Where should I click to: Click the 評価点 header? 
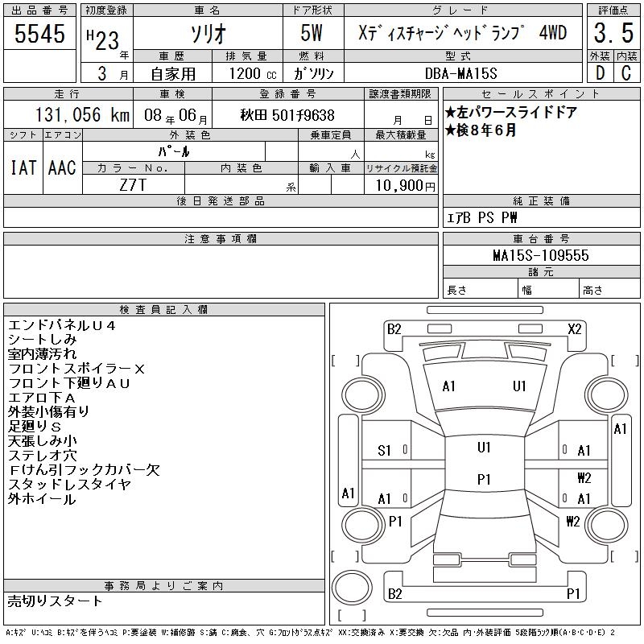point(613,10)
